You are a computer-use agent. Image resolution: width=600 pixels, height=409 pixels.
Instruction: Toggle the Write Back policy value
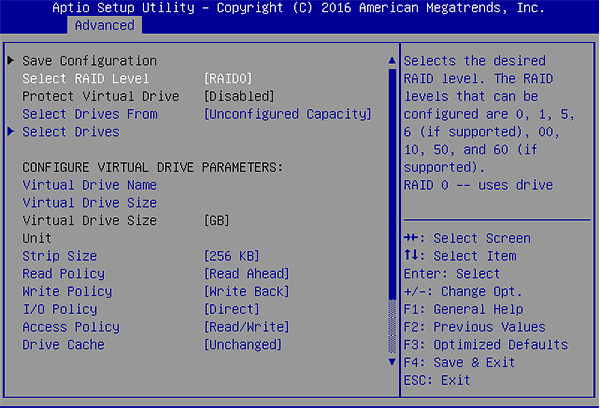(x=246, y=292)
